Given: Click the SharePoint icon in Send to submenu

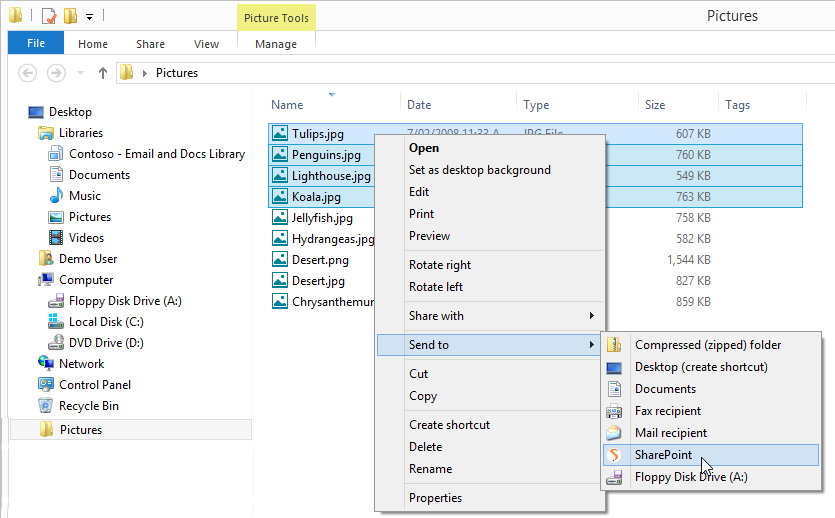Looking at the screenshot, I should pyautogui.click(x=614, y=455).
